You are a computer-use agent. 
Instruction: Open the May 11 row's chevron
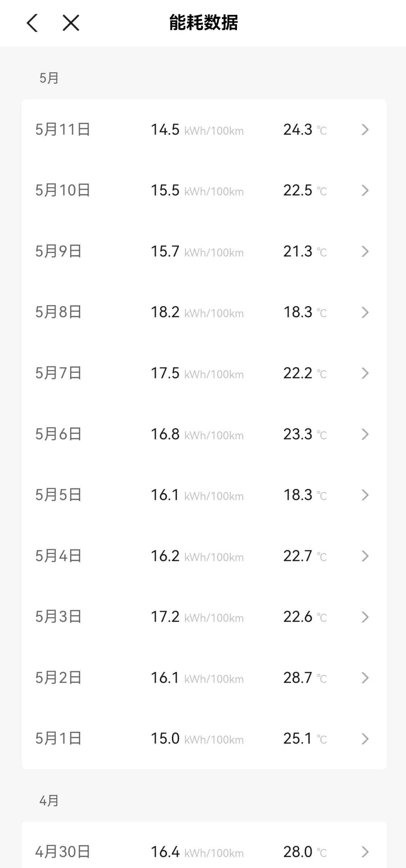click(365, 130)
